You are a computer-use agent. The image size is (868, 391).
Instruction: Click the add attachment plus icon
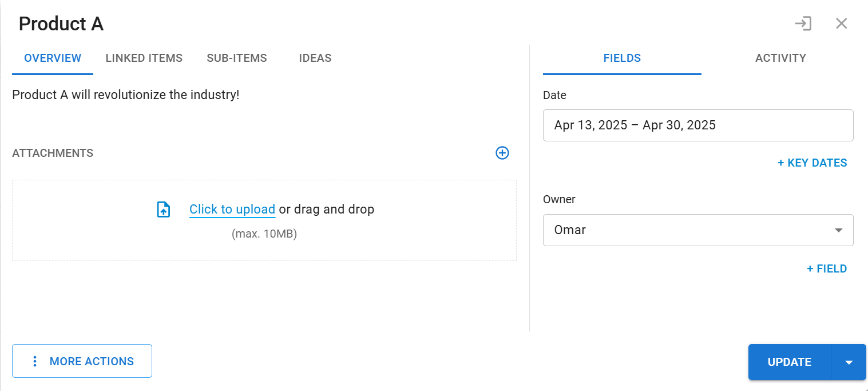click(502, 153)
